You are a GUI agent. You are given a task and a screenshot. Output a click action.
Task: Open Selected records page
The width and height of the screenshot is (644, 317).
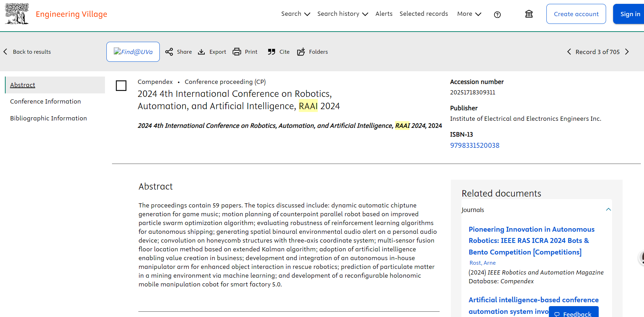(424, 14)
